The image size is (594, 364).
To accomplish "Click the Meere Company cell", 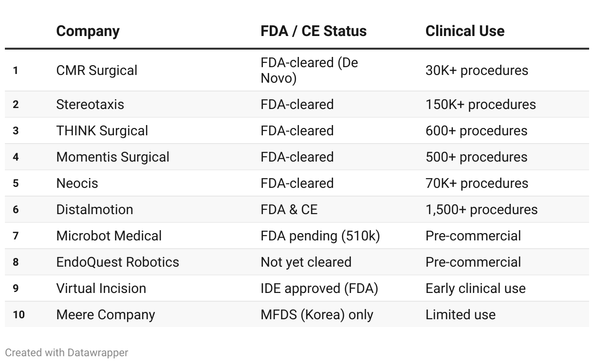I will coord(106,315).
